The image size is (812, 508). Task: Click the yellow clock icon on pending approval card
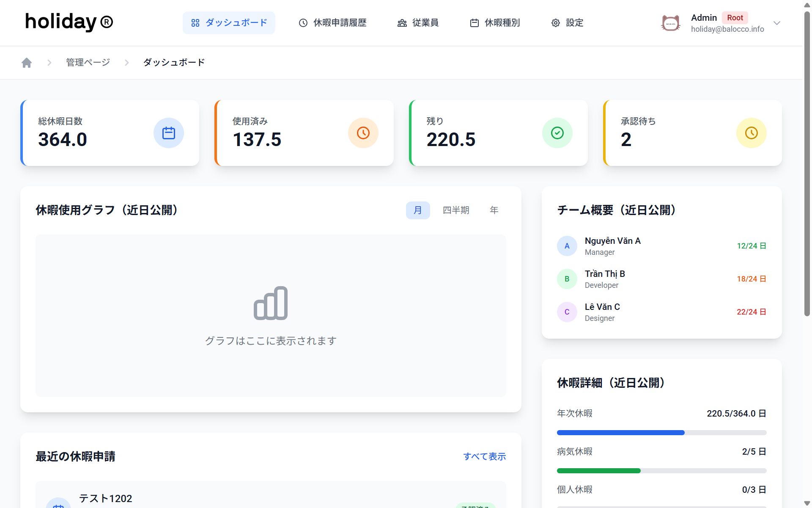751,133
